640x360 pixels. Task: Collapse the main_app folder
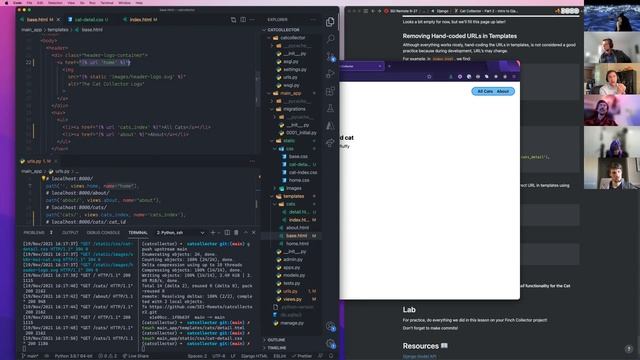click(x=292, y=93)
